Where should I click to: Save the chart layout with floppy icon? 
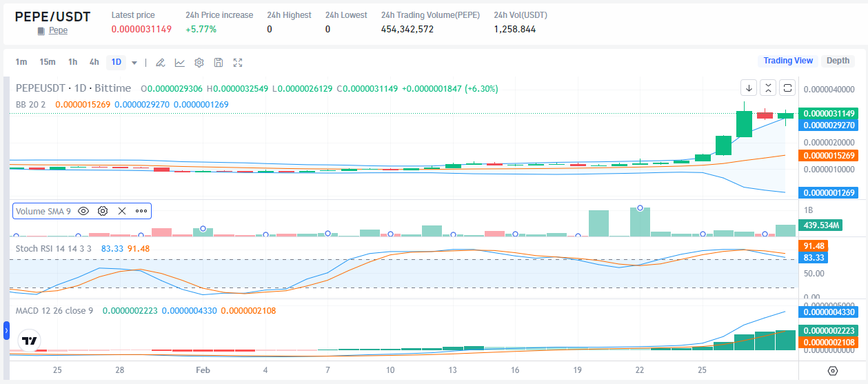(219, 63)
